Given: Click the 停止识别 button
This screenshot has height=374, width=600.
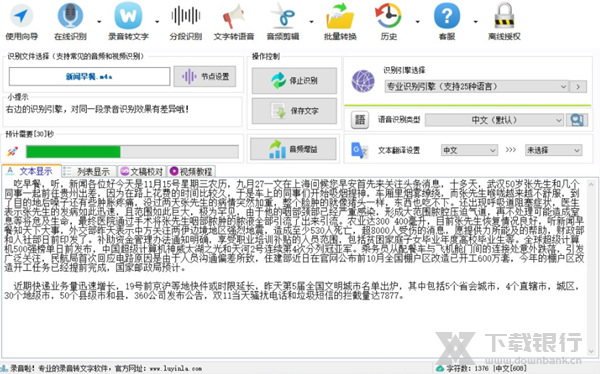Looking at the screenshot, I should 294,81.
